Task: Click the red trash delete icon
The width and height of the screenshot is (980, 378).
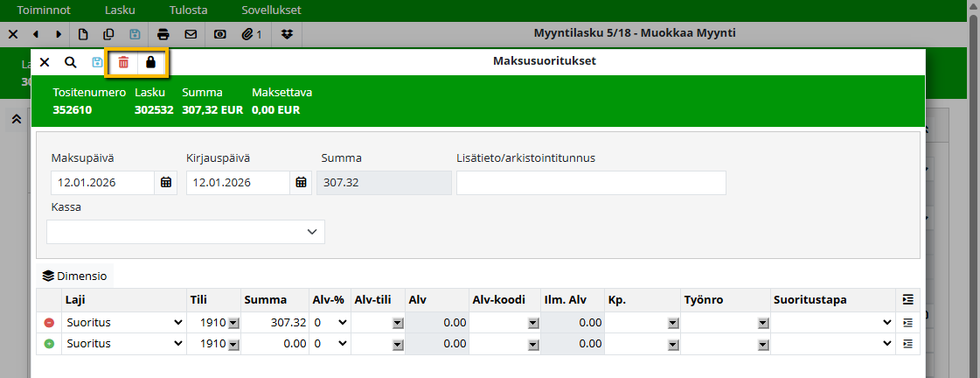Action: pyautogui.click(x=123, y=62)
